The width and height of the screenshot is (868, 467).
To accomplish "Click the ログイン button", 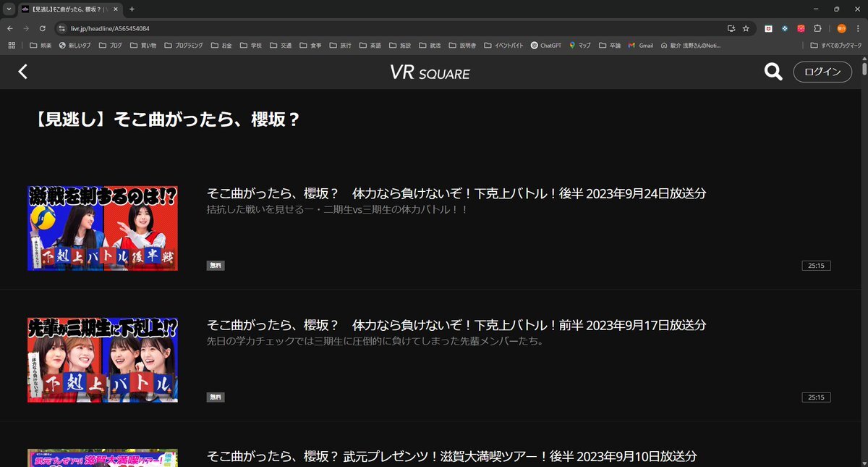I will tap(822, 72).
